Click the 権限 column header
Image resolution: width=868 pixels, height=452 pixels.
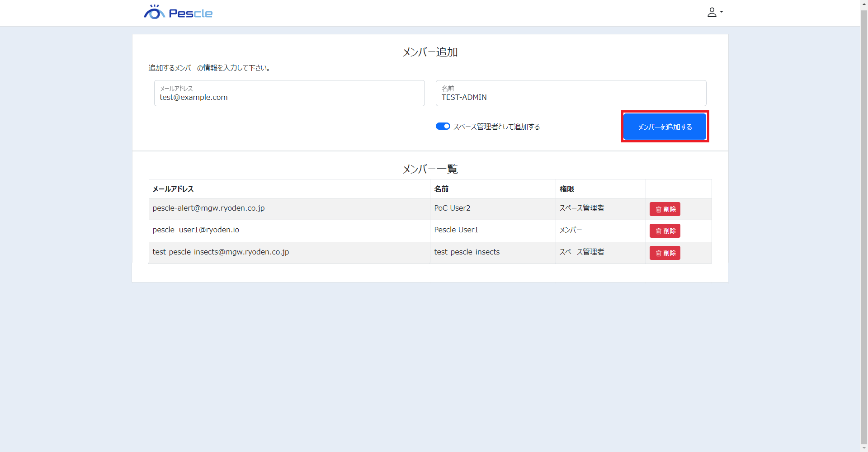click(x=567, y=189)
